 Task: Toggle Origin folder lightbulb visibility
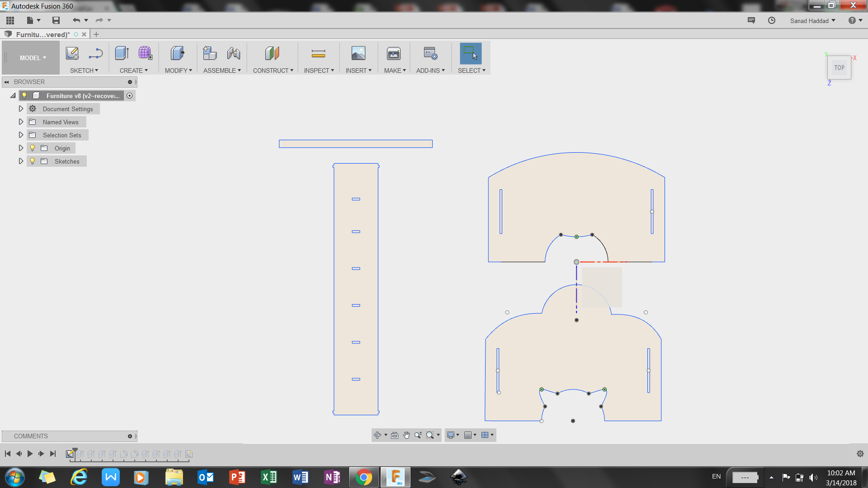(x=33, y=148)
